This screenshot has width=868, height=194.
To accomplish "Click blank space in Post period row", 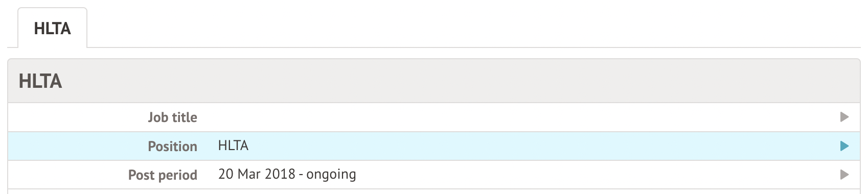I will pos(593,175).
